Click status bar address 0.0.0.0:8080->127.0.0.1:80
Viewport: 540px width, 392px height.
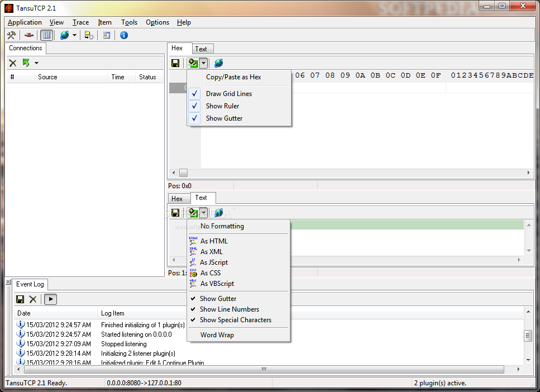tap(144, 383)
